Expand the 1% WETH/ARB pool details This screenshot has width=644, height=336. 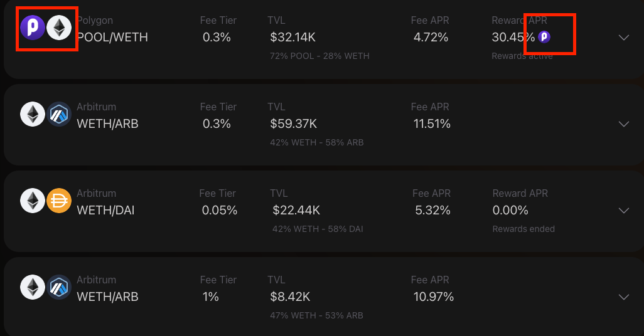(x=623, y=297)
